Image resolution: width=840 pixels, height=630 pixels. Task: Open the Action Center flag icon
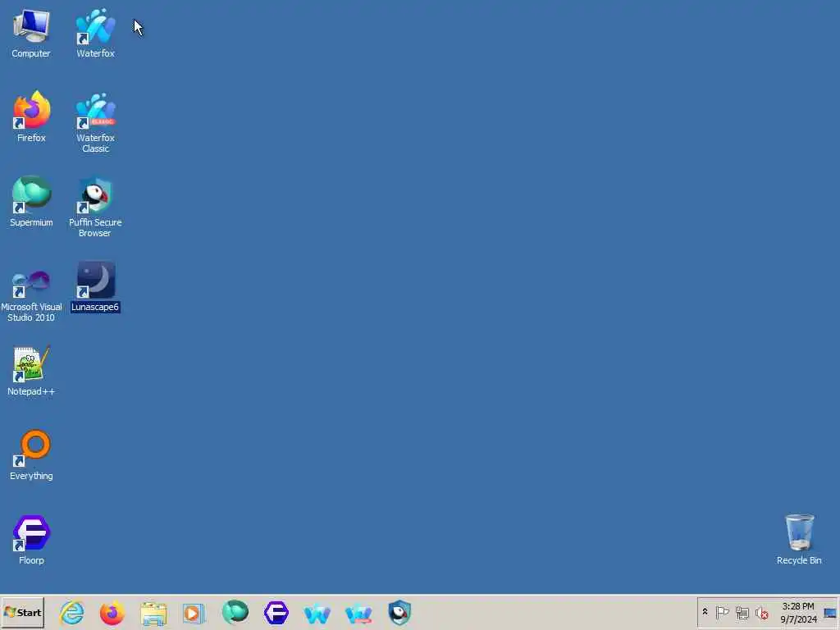tap(722, 612)
